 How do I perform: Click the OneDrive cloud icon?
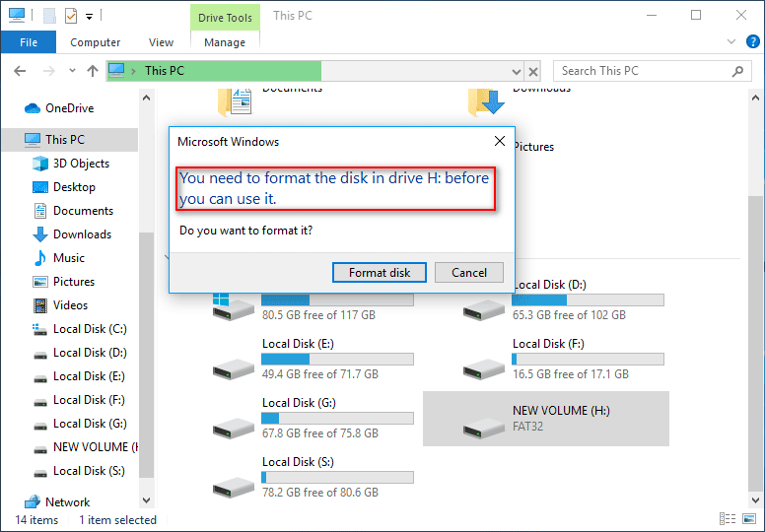(x=33, y=108)
